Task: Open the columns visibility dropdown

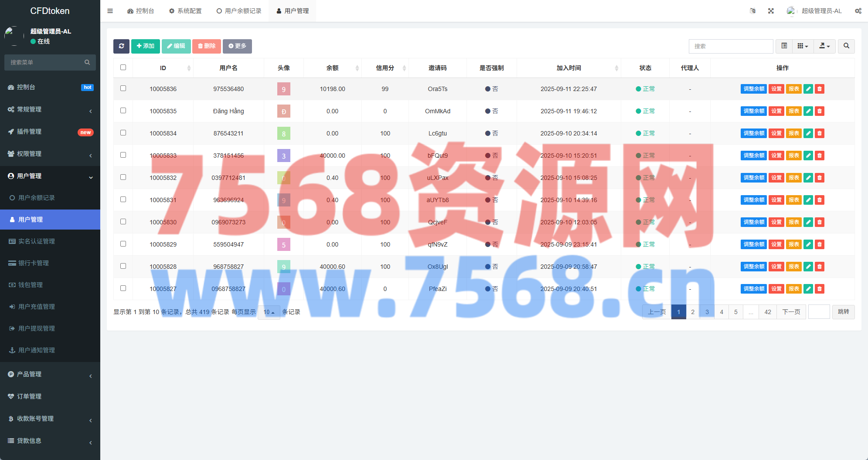Action: (803, 46)
